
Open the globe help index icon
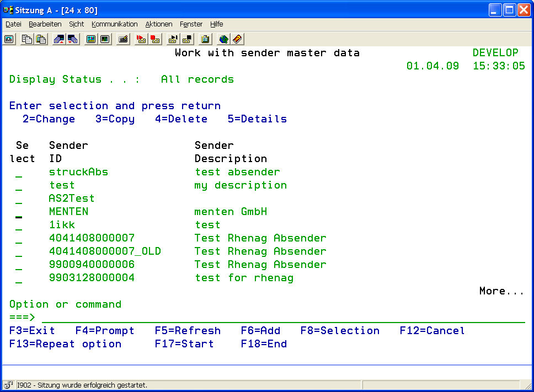click(x=223, y=39)
